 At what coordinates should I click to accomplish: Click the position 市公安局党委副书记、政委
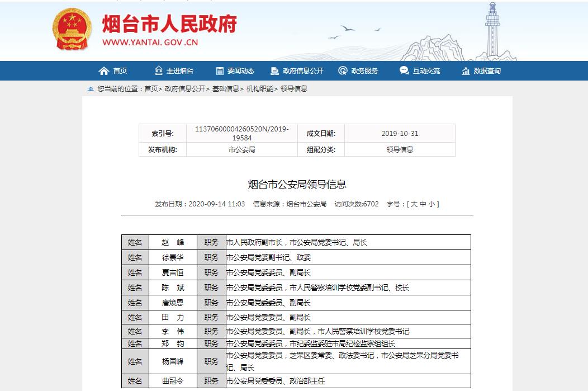tap(268, 257)
